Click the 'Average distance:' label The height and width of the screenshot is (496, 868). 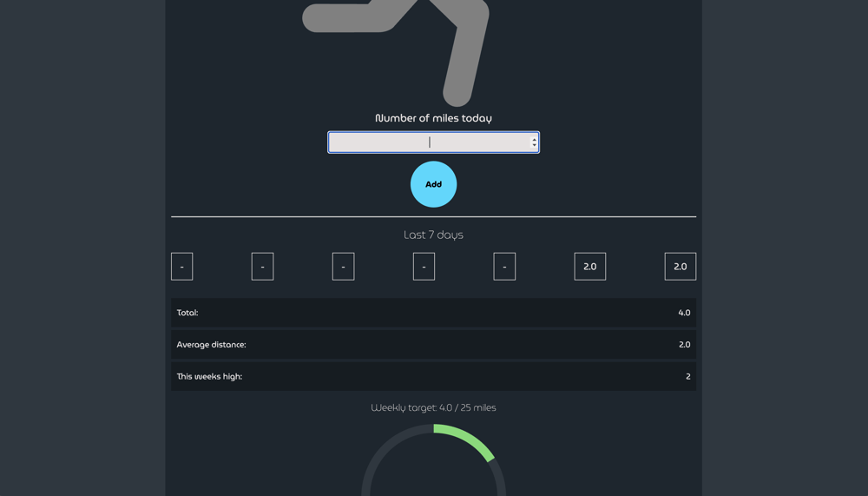coord(212,345)
